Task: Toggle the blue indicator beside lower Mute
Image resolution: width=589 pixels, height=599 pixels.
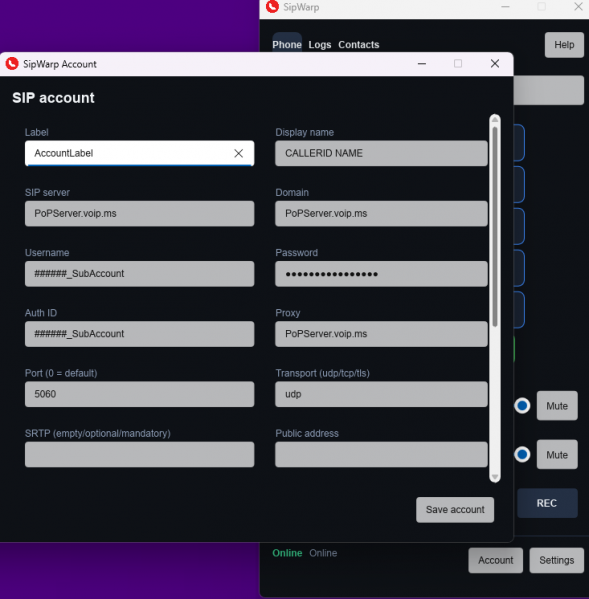Action: (522, 455)
